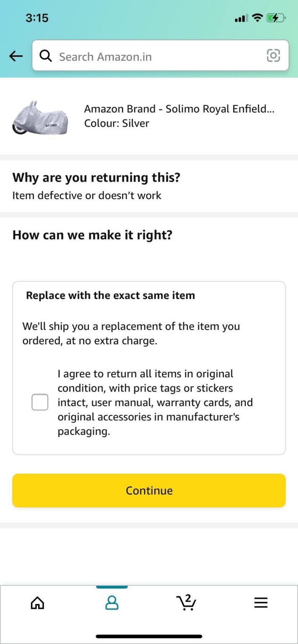Screen dimensions: 298x644
Task: Expand the 'How can we make it right?' section
Action: point(93,235)
